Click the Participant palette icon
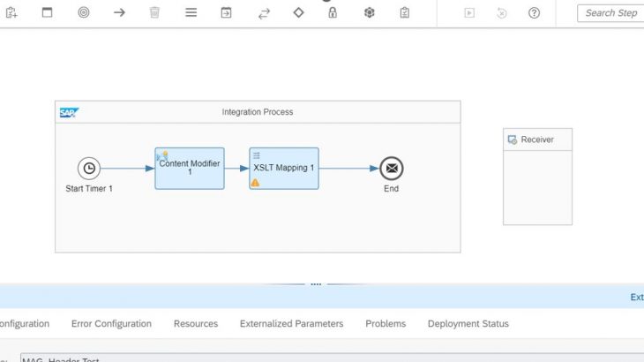The width and height of the screenshot is (644, 362). [x=11, y=13]
